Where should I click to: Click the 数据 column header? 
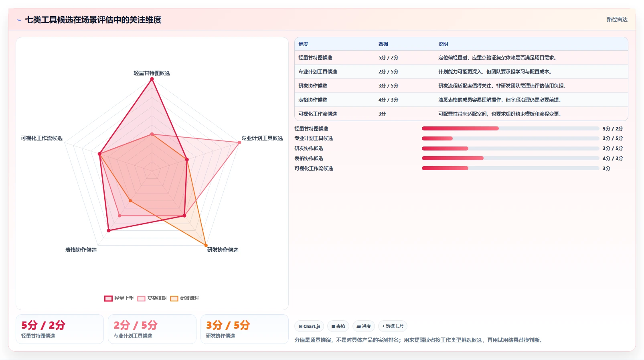383,44
